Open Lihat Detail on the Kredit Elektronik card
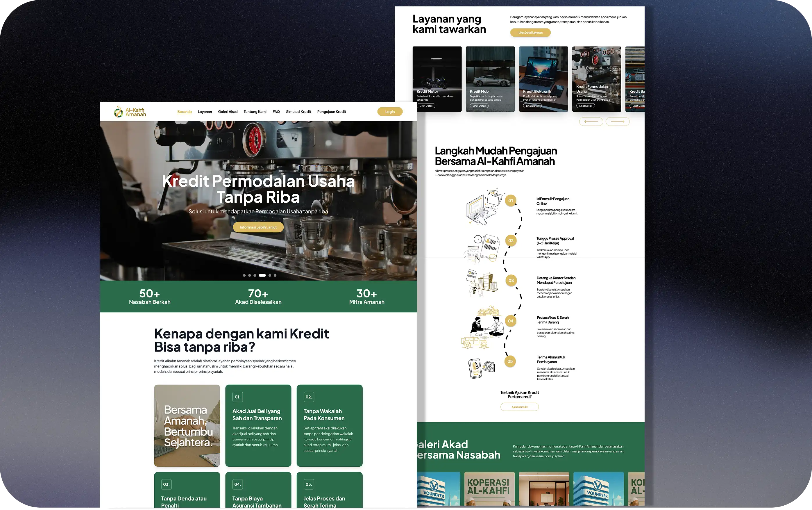 pyautogui.click(x=532, y=106)
